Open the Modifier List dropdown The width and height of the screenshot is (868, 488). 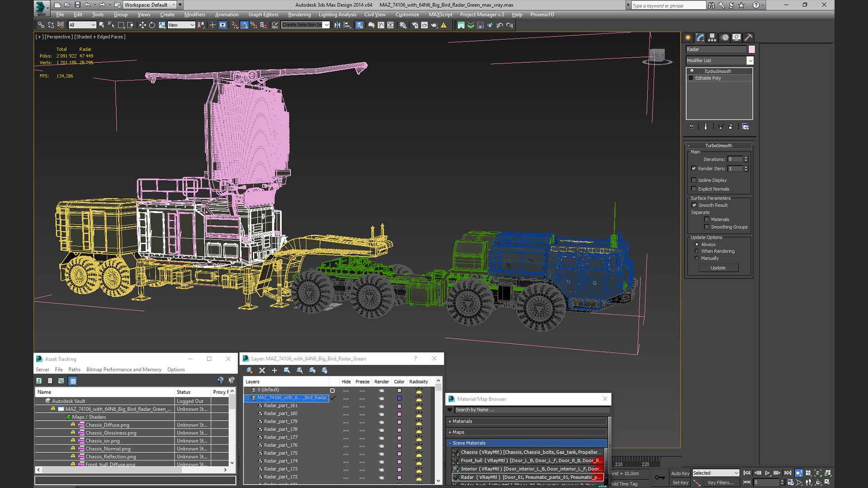[x=750, y=61]
